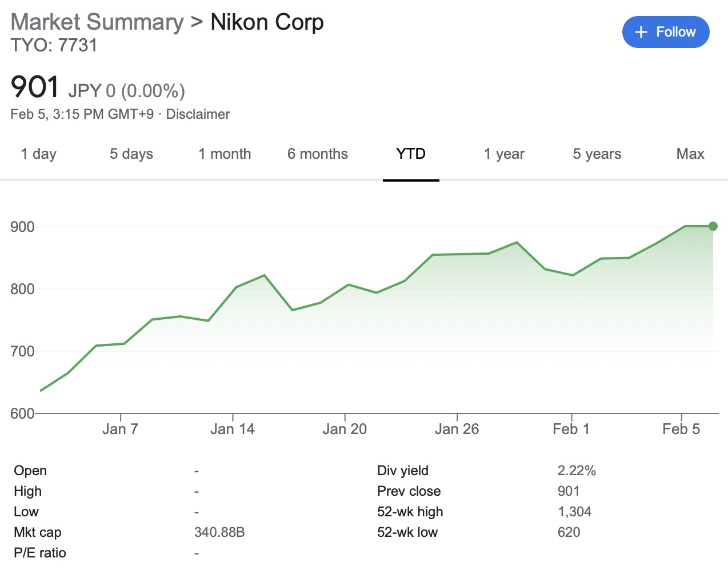This screenshot has height=570, width=728.
Task: Show the 1 month chart view
Action: click(225, 154)
